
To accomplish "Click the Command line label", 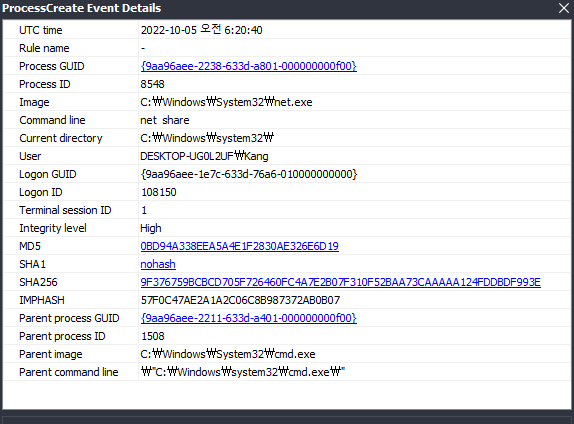I will [x=52, y=120].
